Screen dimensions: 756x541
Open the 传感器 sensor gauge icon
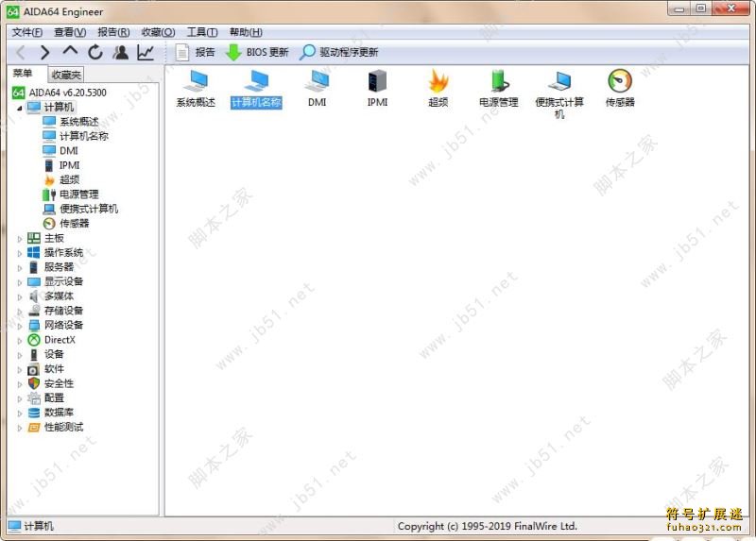tap(620, 82)
